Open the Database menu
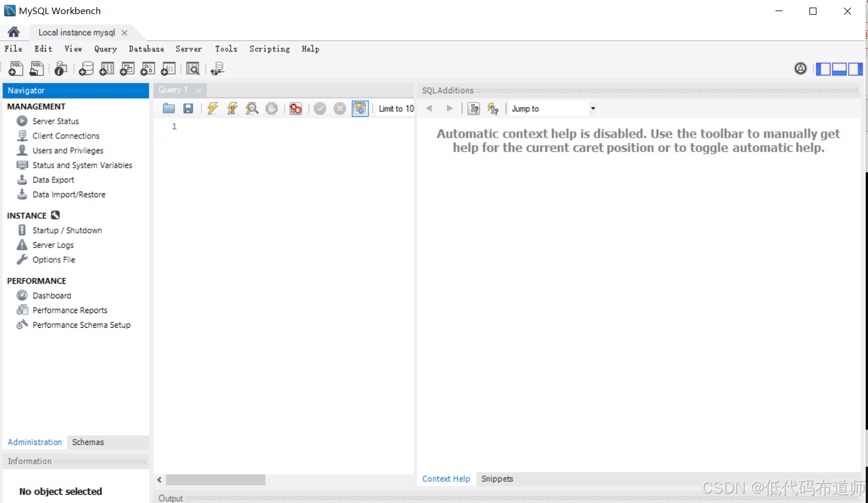This screenshot has width=868, height=503. (146, 49)
